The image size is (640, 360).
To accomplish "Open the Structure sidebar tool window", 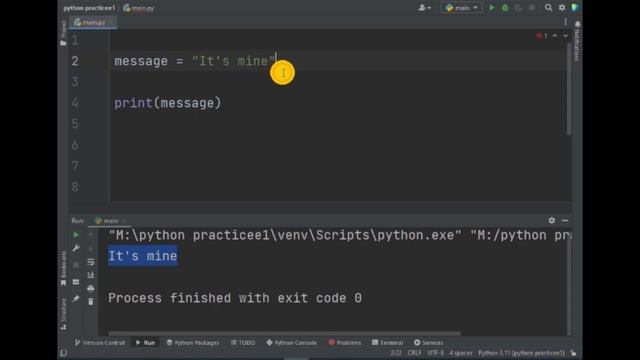I will (63, 313).
